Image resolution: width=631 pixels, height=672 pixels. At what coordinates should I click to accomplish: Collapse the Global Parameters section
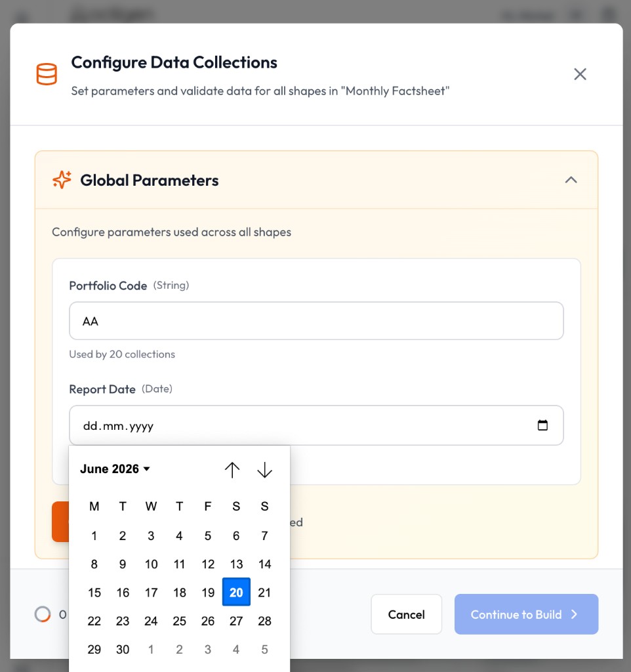pyautogui.click(x=571, y=180)
